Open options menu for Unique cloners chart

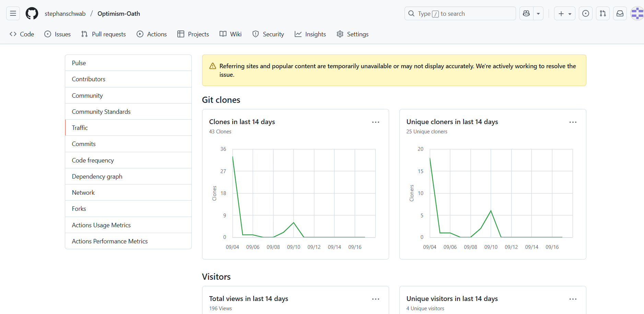(x=573, y=122)
